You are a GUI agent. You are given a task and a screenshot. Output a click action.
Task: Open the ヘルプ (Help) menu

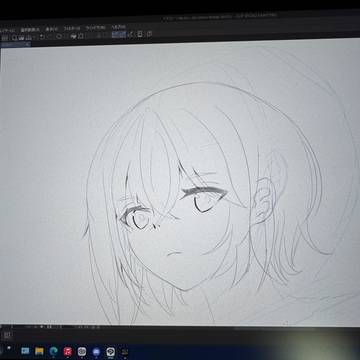point(118,27)
